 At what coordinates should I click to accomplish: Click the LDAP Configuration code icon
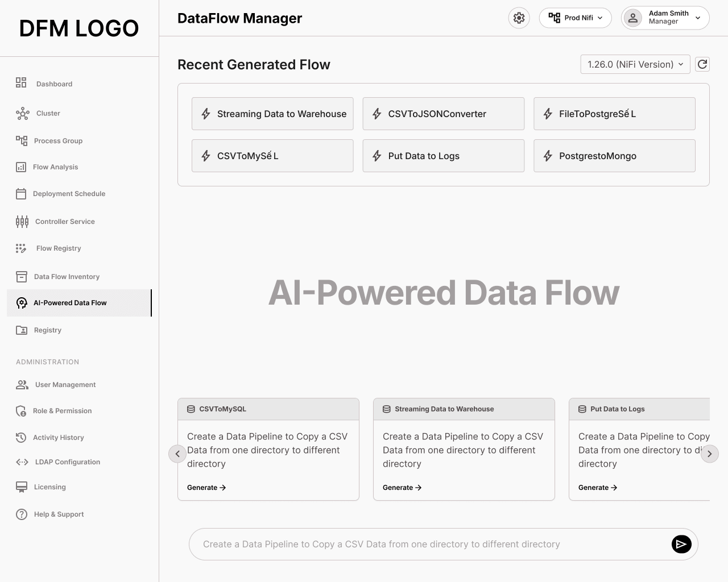22,462
